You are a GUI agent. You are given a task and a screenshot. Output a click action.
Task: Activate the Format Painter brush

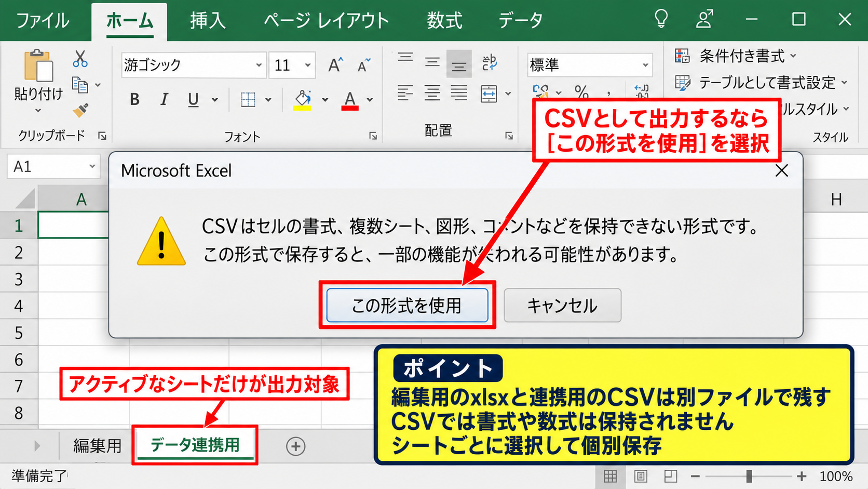click(80, 110)
